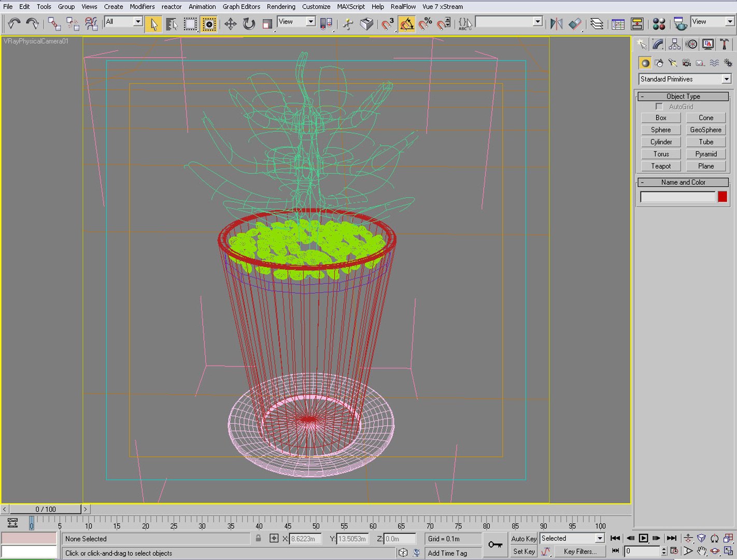The width and height of the screenshot is (737, 560).
Task: Click the Key Filters button
Action: tap(580, 552)
